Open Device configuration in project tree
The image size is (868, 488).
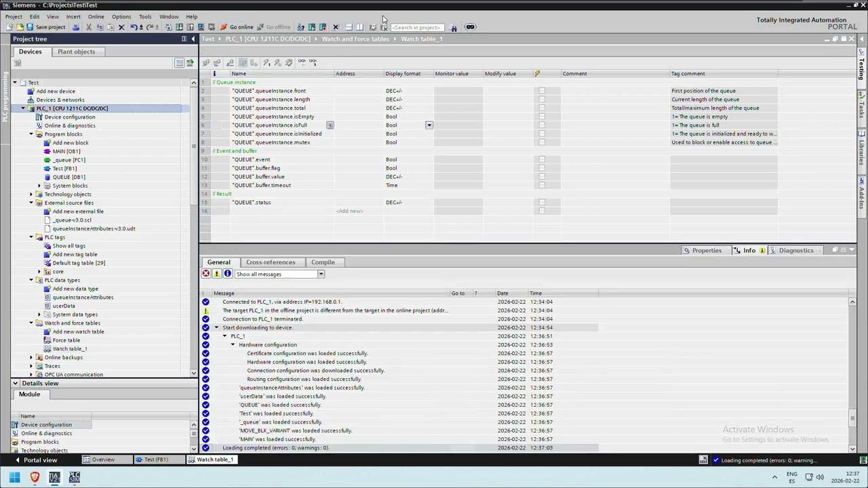point(70,117)
